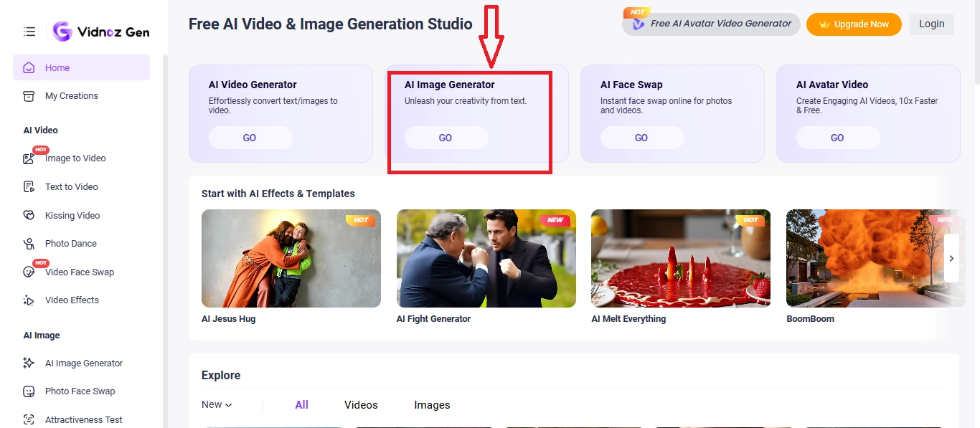Select the Kissing Video feature
This screenshot has height=428, width=980.
coord(72,215)
